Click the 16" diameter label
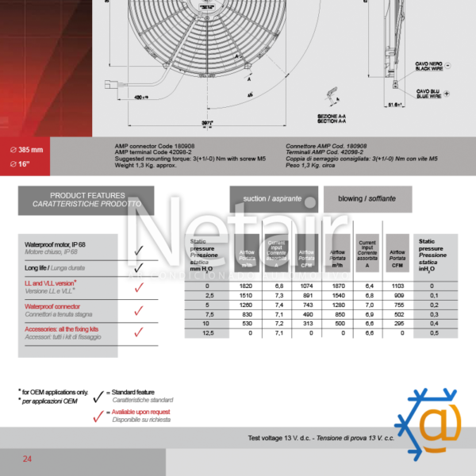476x476 pixels. pos(25,163)
